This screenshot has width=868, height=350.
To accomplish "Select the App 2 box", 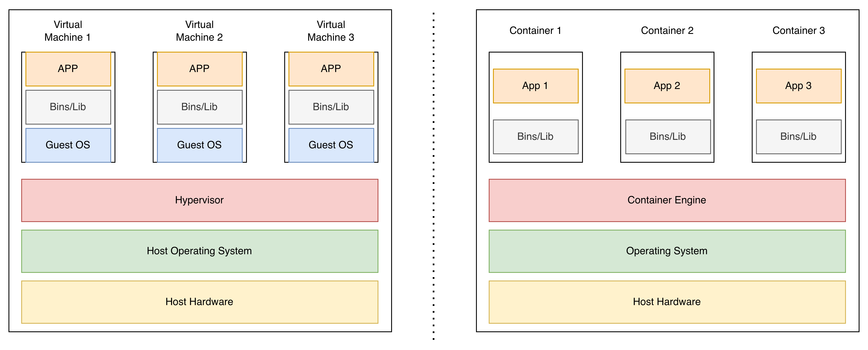I will coord(667,86).
